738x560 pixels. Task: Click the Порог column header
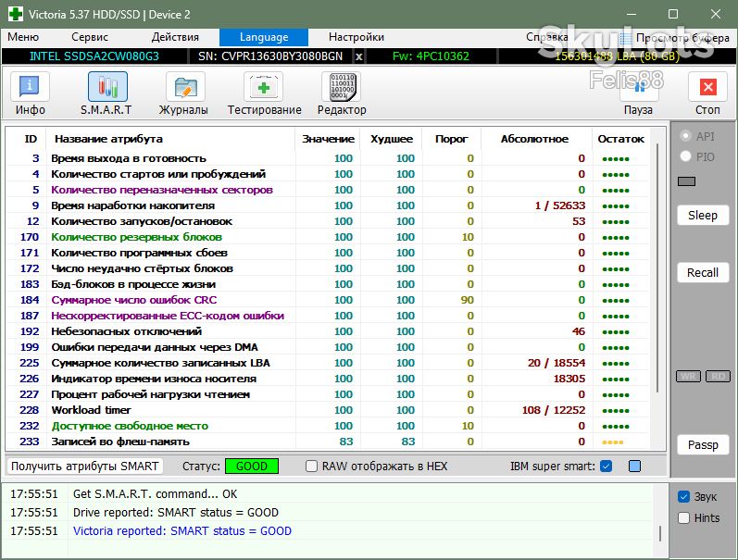pos(451,139)
